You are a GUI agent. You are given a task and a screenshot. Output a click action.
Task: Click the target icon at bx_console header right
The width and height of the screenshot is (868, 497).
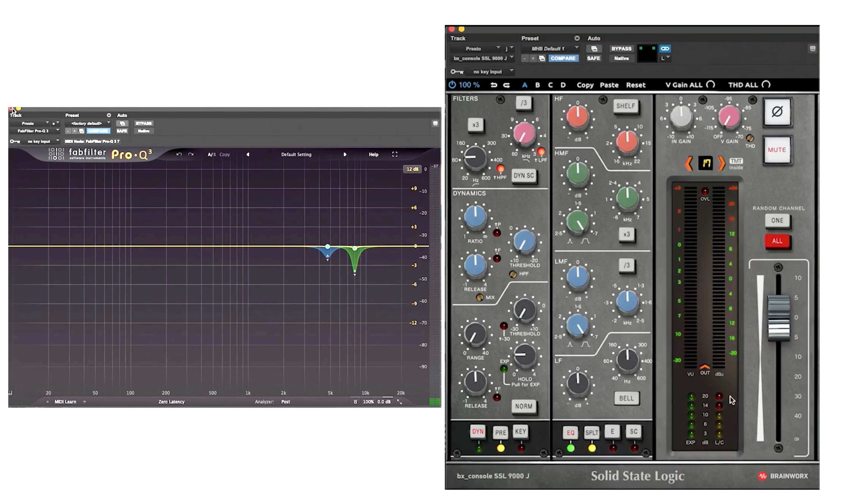point(812,48)
